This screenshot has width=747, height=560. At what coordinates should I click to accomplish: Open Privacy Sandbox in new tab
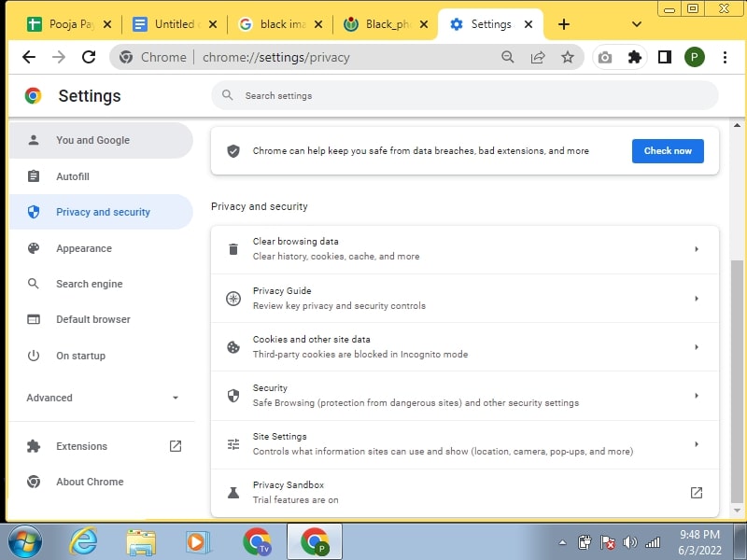click(696, 492)
